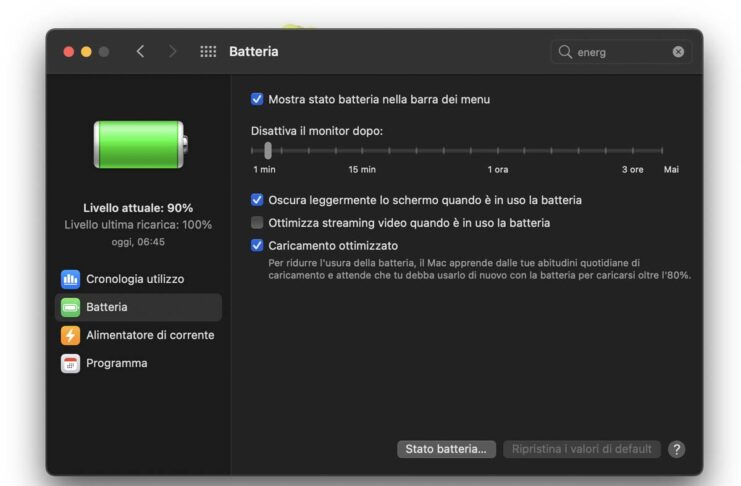
Task: Click the 'Disattiva il monitor dopo:' label
Action: pyautogui.click(x=317, y=131)
